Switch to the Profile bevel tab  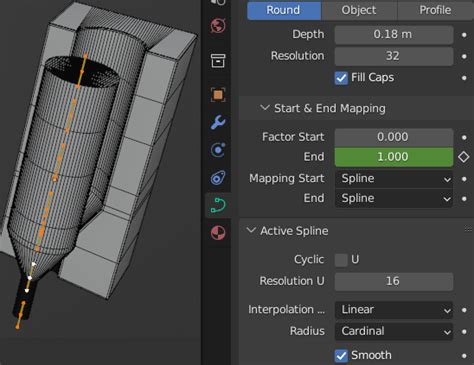click(x=436, y=10)
